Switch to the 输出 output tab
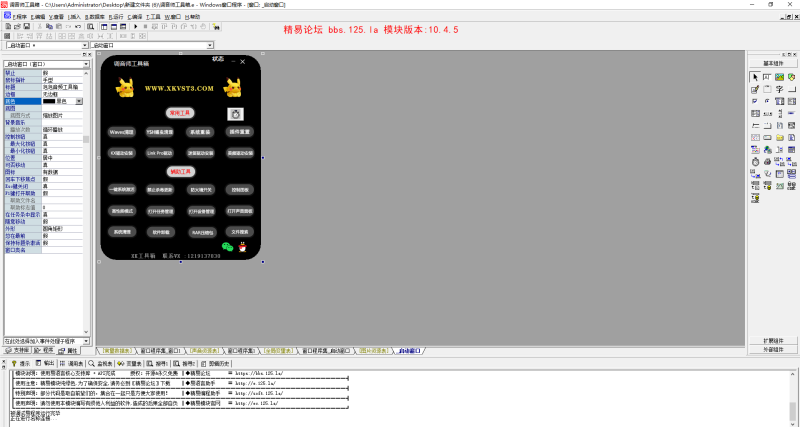Viewport: 800px width, 427px height. (x=45, y=364)
